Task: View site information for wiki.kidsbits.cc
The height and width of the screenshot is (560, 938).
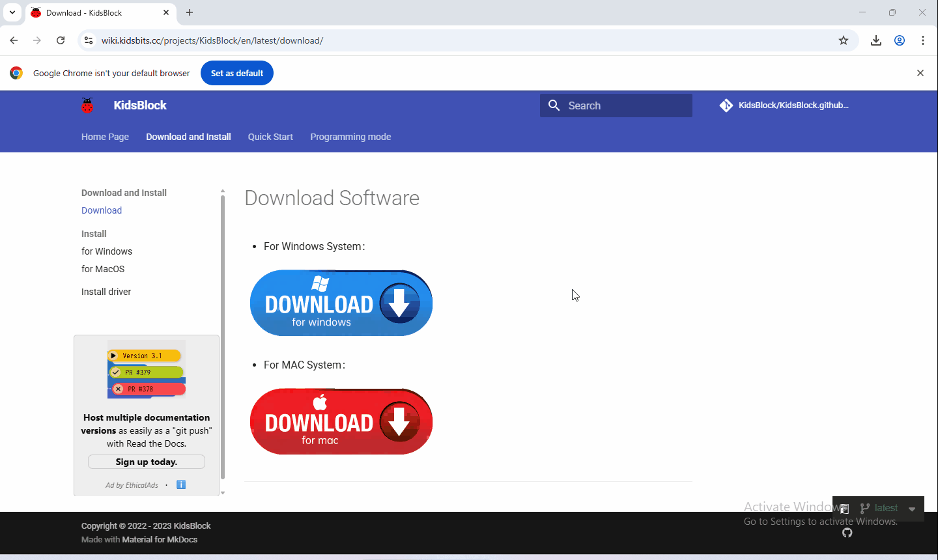Action: pyautogui.click(x=89, y=40)
